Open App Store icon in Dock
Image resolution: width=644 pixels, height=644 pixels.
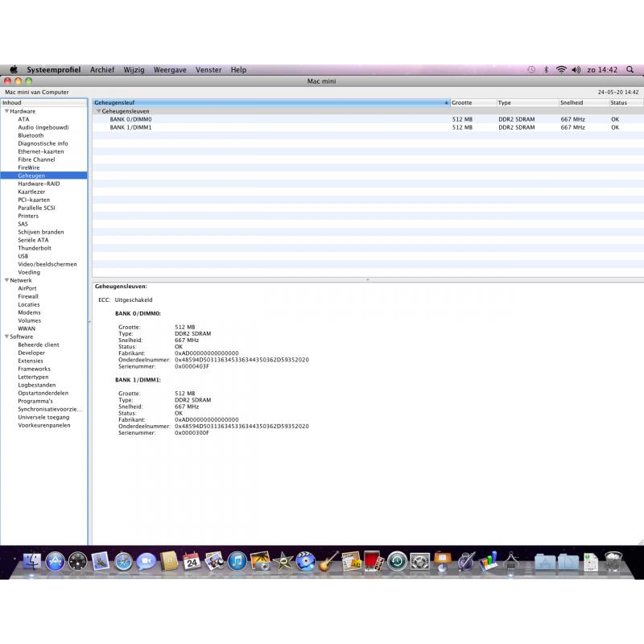pyautogui.click(x=55, y=561)
